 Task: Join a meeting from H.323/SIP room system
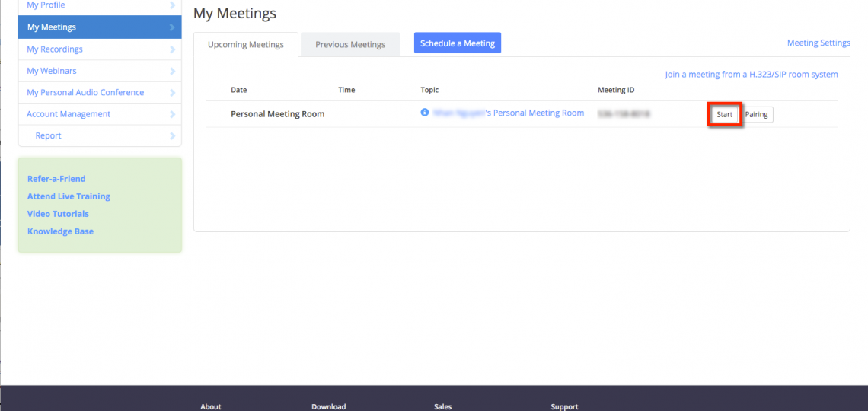pos(751,75)
